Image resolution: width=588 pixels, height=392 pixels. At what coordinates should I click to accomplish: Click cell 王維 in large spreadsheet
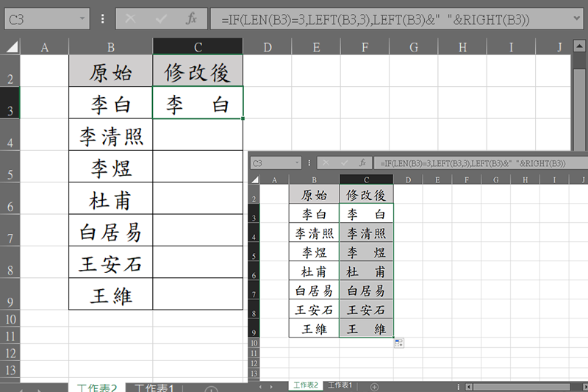point(111,294)
